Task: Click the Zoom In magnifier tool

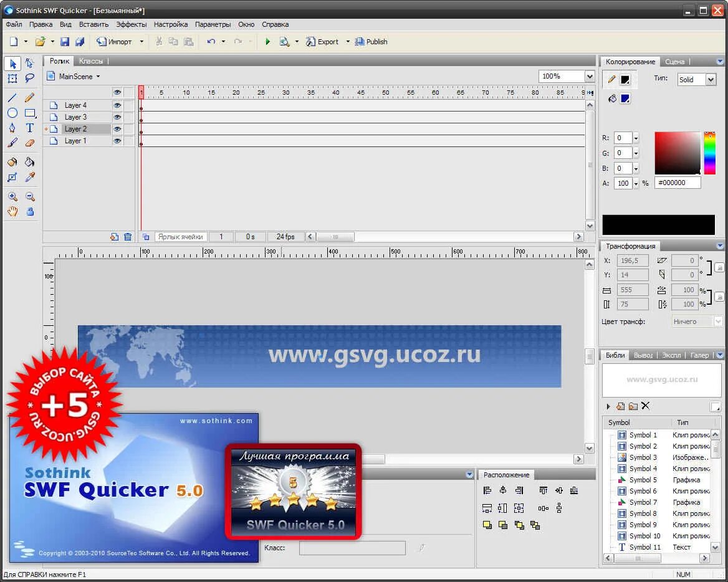Action: click(12, 196)
